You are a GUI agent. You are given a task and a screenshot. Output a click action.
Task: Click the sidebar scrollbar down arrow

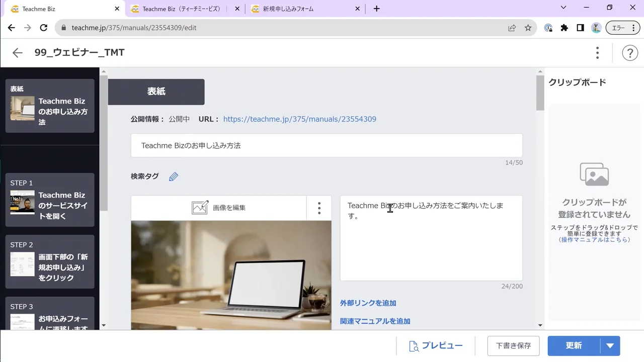[104, 326]
